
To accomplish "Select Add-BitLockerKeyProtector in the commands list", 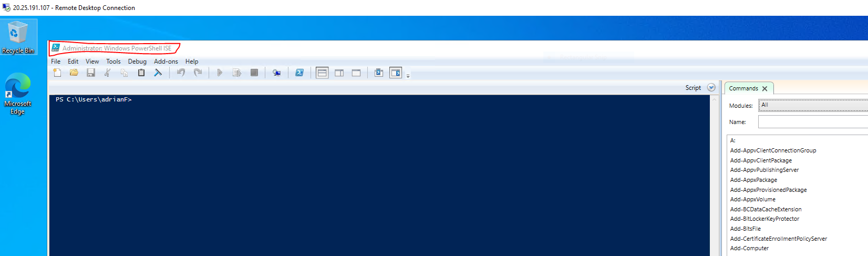I will pyautogui.click(x=764, y=219).
